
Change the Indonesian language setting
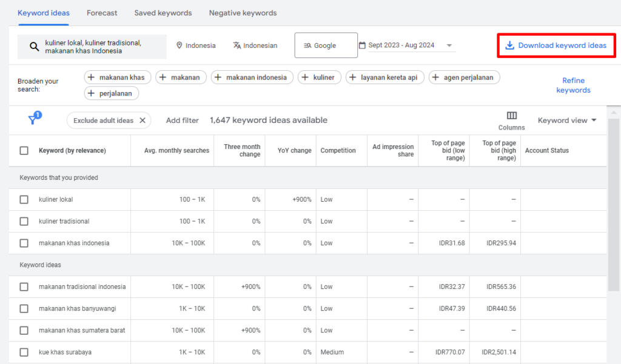tap(255, 45)
